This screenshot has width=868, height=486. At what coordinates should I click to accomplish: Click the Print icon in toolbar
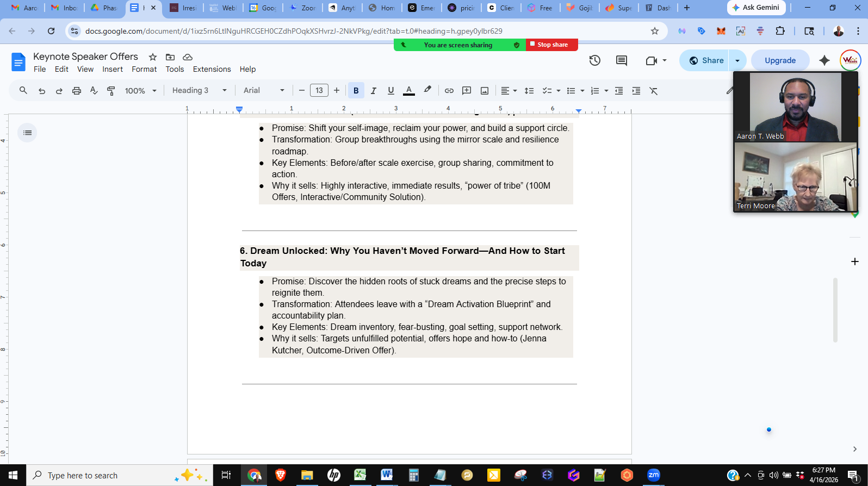tap(77, 91)
